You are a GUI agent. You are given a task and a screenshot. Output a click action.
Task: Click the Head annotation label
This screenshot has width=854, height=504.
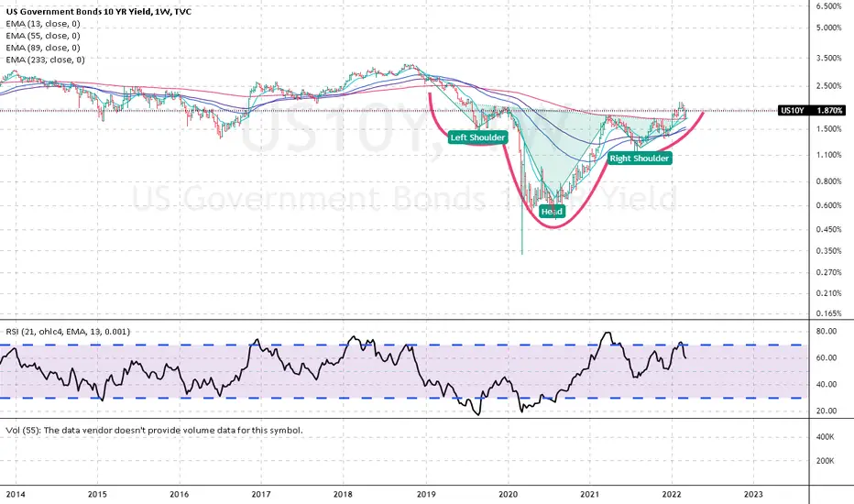point(552,211)
